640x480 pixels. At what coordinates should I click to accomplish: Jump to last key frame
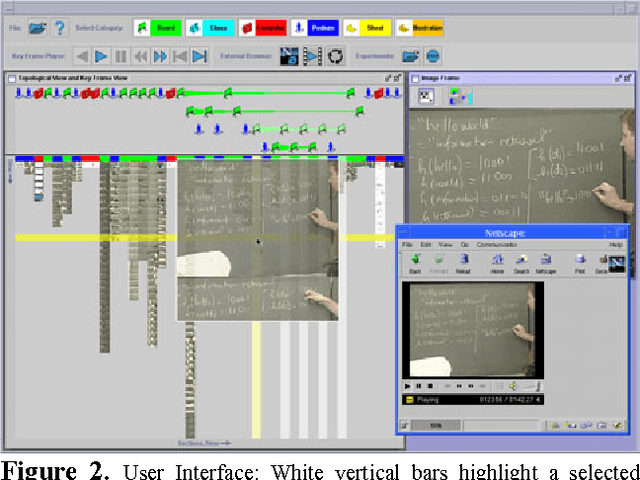(x=200, y=56)
